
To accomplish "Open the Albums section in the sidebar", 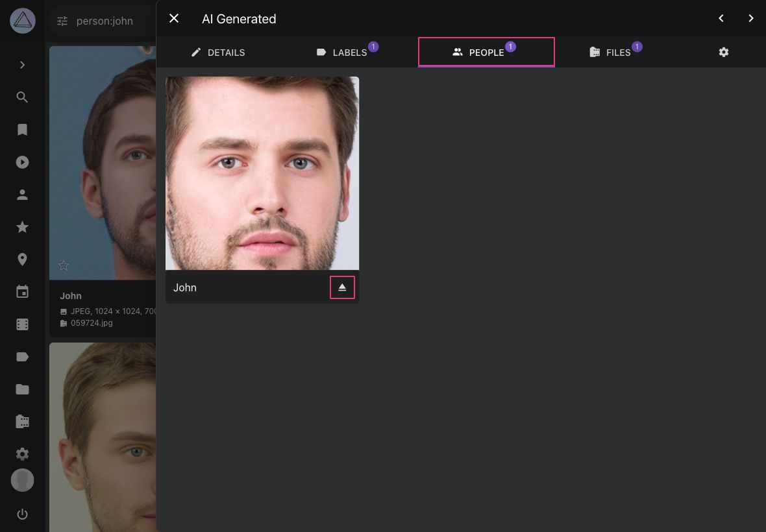I will [x=22, y=129].
